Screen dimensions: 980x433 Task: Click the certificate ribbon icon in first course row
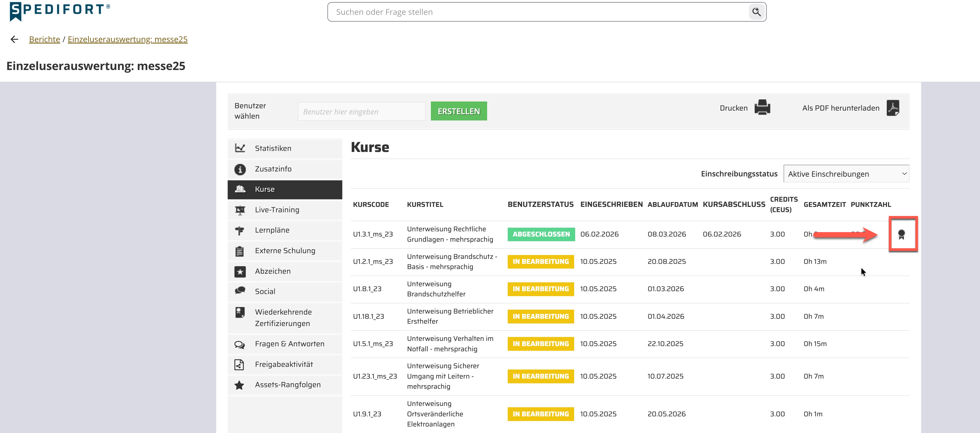coord(901,234)
